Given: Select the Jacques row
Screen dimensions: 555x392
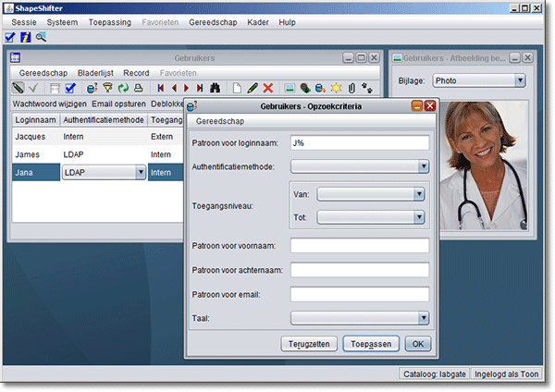Looking at the screenshot, I should tap(98, 137).
